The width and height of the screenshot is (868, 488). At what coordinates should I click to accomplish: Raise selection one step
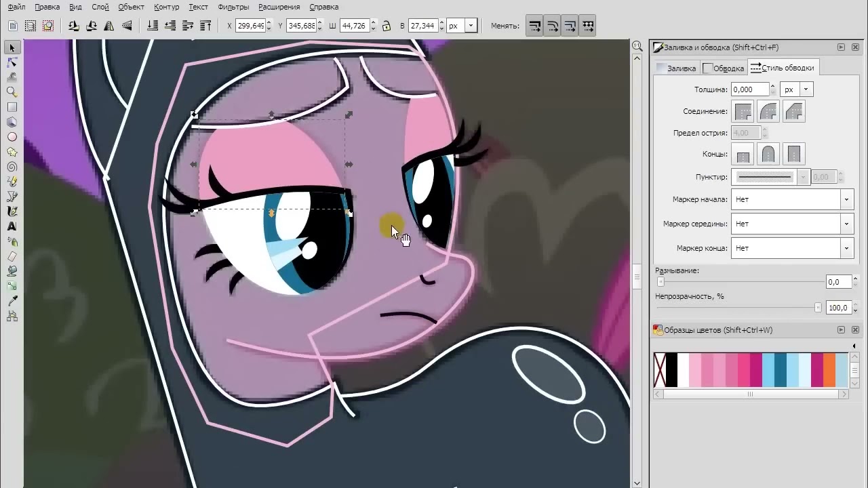tap(188, 26)
